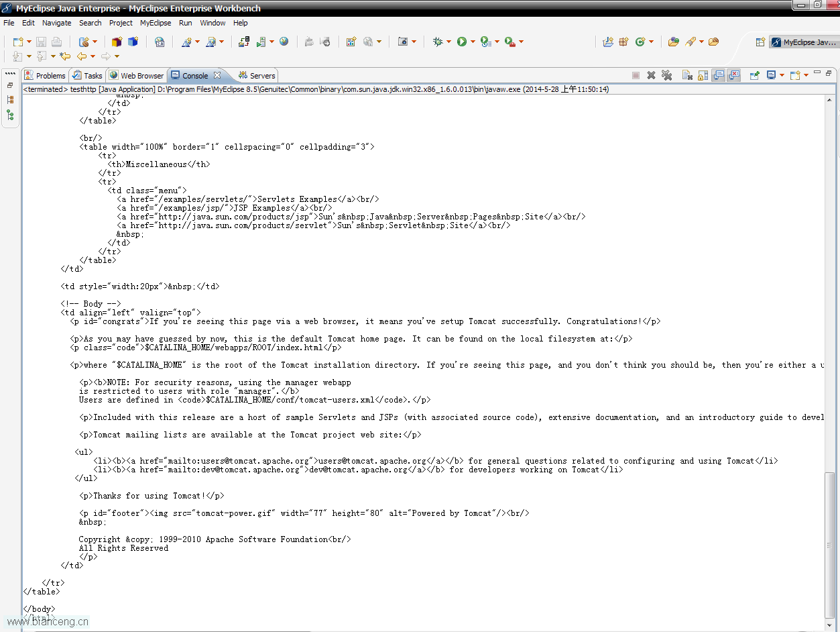Click the Clear Console icon
The image size is (840, 632).
tap(687, 75)
